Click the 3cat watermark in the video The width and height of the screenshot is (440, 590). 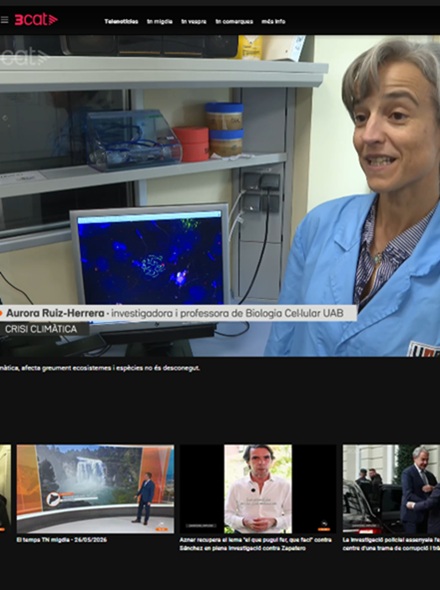coord(24,57)
